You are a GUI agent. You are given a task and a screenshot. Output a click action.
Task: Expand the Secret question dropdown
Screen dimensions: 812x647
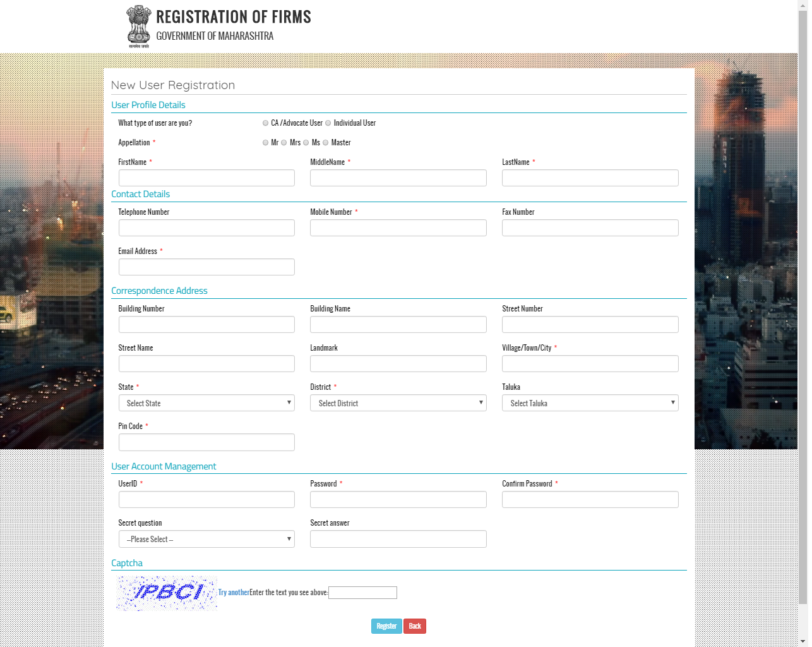pos(206,539)
